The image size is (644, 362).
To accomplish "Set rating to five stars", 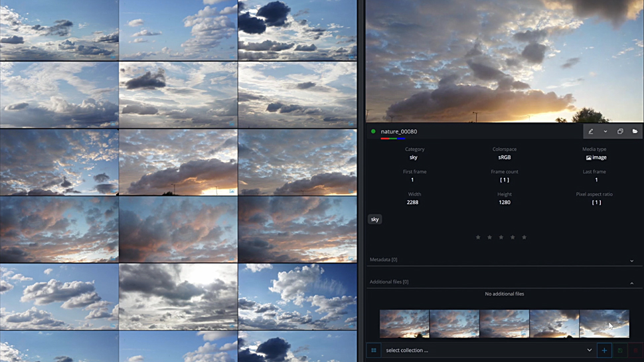I will click(x=524, y=237).
